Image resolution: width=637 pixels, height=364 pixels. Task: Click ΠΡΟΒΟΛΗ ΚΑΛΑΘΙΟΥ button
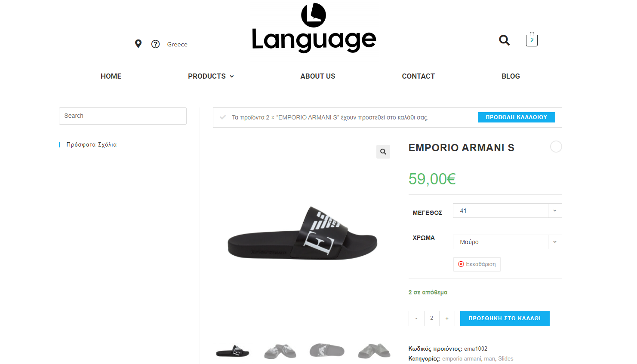point(517,117)
